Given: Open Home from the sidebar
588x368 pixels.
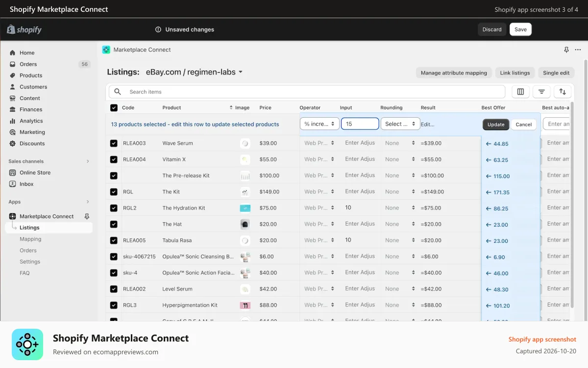Looking at the screenshot, I should 27,53.
